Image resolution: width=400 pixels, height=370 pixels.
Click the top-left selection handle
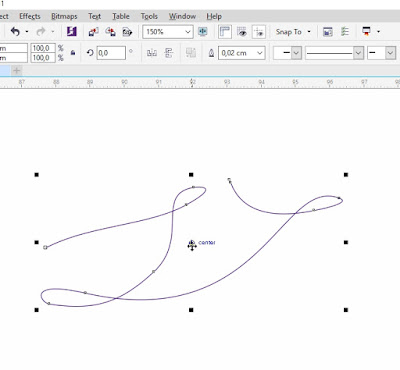(37, 175)
